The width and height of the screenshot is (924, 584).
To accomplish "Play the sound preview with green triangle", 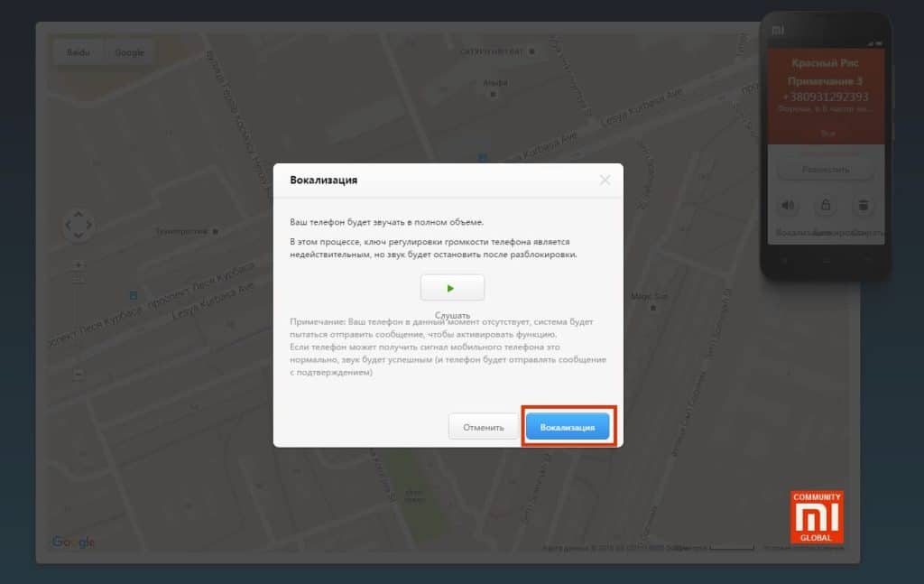I will (x=452, y=288).
